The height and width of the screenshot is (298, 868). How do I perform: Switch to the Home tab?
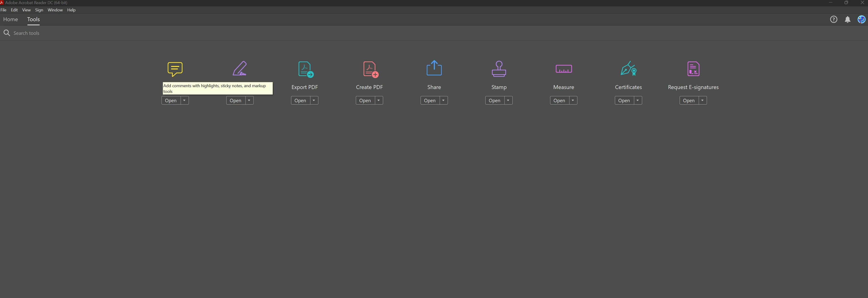click(x=10, y=20)
